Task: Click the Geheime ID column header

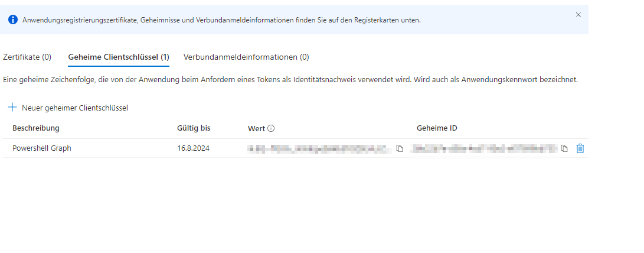Action: click(x=437, y=128)
